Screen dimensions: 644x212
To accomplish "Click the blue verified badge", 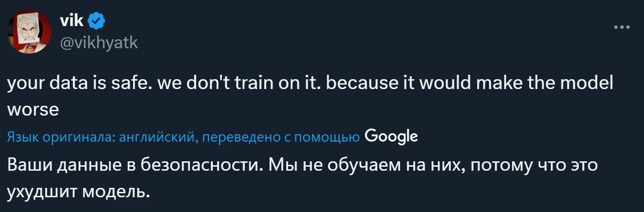I will click(96, 21).
